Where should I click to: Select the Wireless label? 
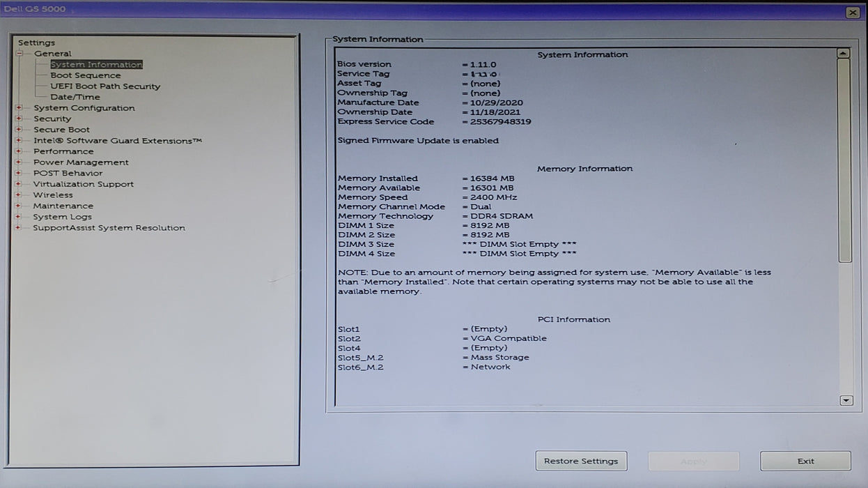click(x=53, y=195)
